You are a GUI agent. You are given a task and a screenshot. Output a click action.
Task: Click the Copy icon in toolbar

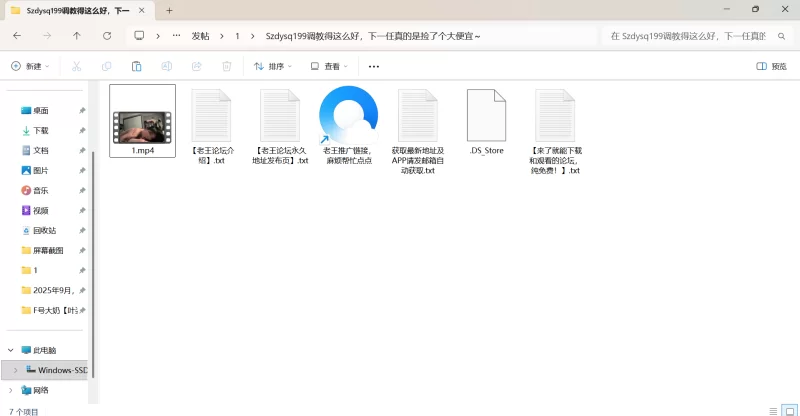tap(106, 66)
